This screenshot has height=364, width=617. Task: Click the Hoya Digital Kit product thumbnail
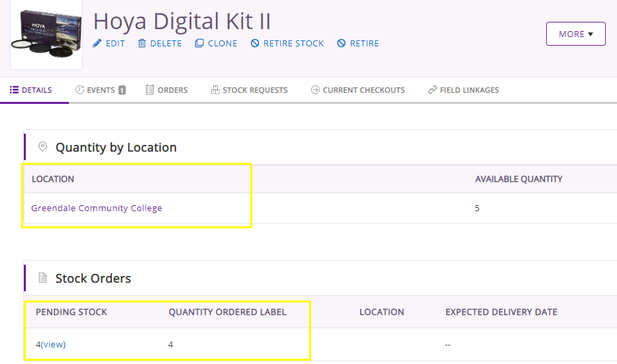point(46,34)
